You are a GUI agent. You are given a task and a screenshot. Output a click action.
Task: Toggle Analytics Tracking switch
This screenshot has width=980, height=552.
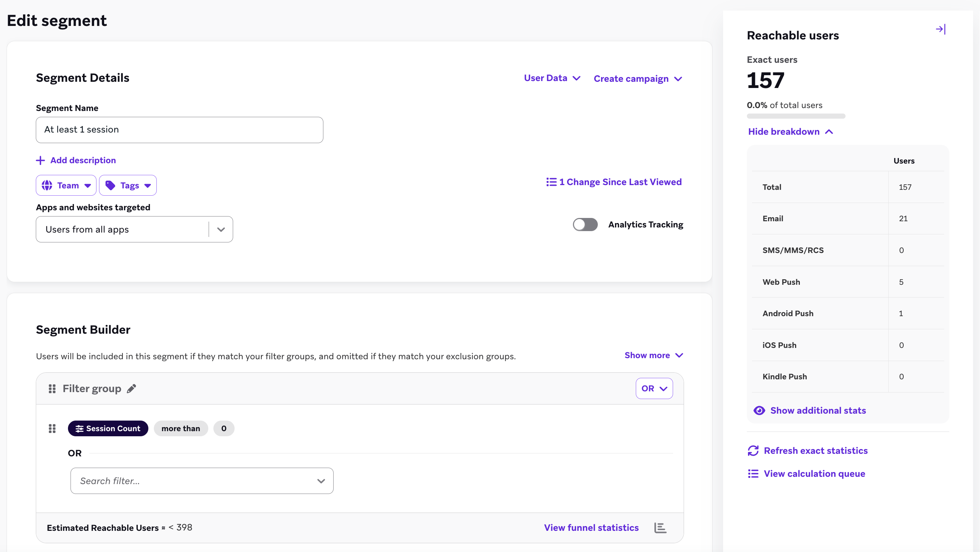tap(585, 225)
